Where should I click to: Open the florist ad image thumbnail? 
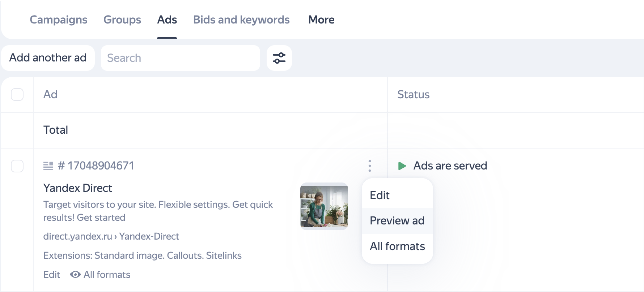pyautogui.click(x=324, y=206)
